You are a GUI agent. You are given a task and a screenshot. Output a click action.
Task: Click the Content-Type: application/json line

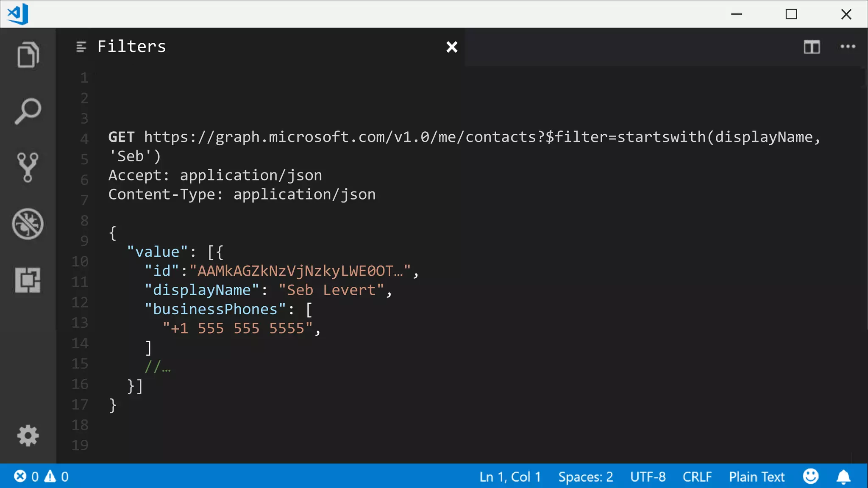coord(242,194)
